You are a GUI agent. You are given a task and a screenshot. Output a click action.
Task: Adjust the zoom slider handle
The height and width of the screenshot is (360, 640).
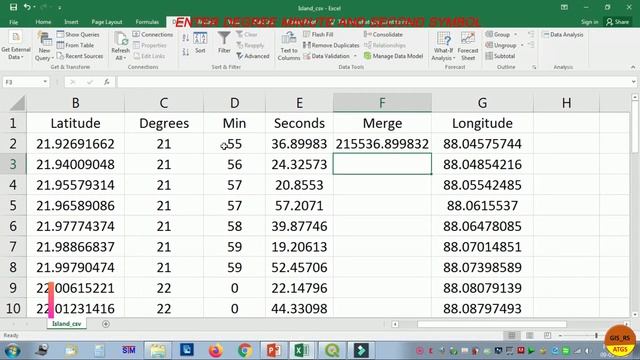point(596,335)
